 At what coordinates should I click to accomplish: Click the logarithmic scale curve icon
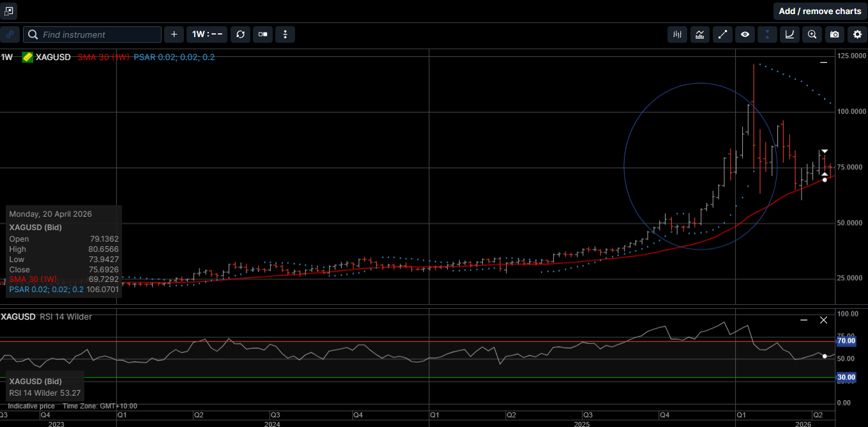789,35
